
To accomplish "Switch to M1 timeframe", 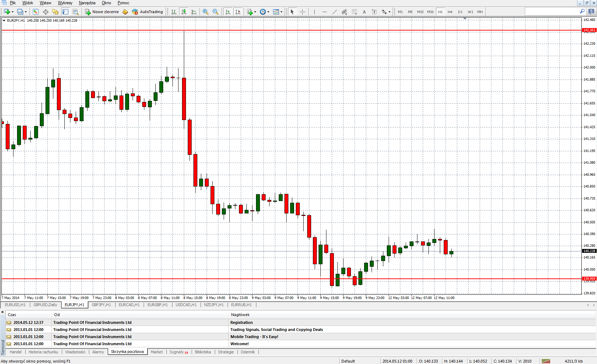I will pyautogui.click(x=400, y=12).
